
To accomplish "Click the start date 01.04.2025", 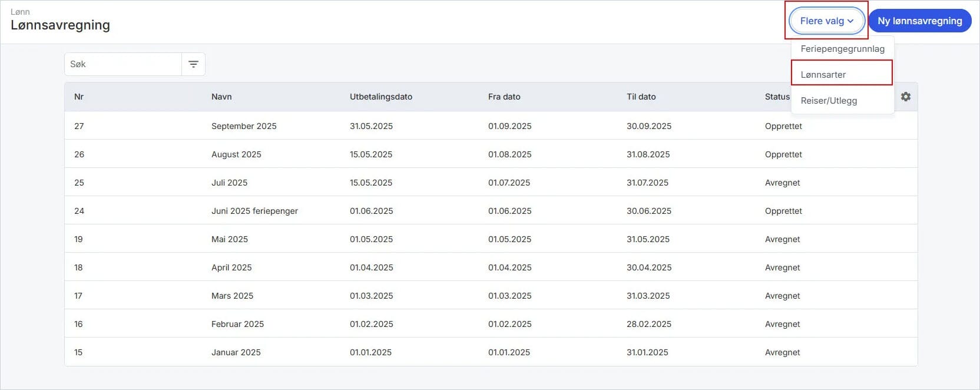I will 509,267.
